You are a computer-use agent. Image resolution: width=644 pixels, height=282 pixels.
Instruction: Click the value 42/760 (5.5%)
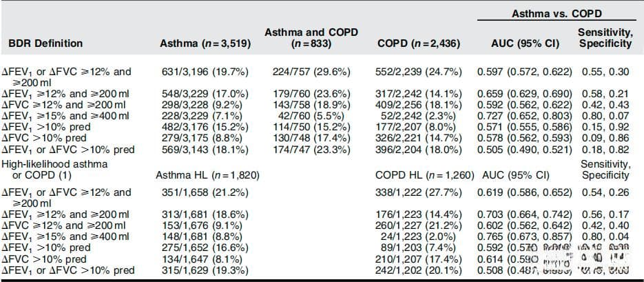(x=311, y=117)
